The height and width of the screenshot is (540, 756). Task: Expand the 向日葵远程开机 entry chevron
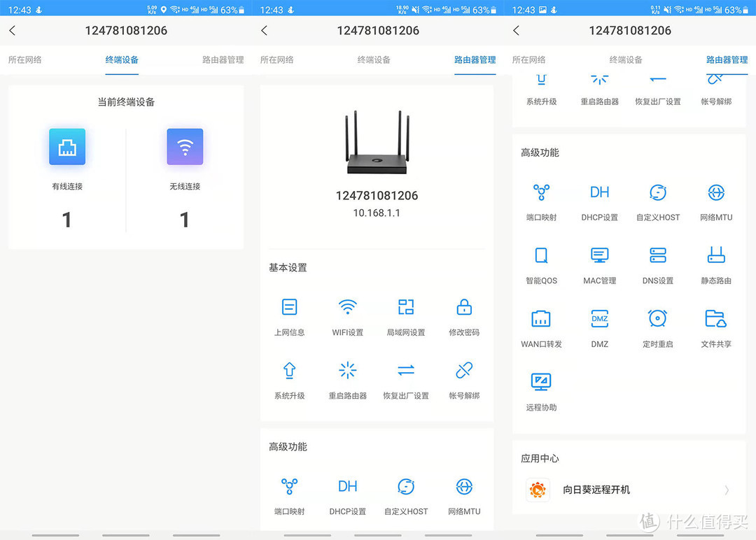click(x=728, y=490)
